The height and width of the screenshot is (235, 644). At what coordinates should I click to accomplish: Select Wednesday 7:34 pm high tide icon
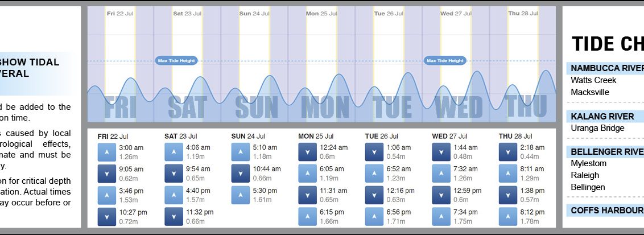click(x=440, y=217)
